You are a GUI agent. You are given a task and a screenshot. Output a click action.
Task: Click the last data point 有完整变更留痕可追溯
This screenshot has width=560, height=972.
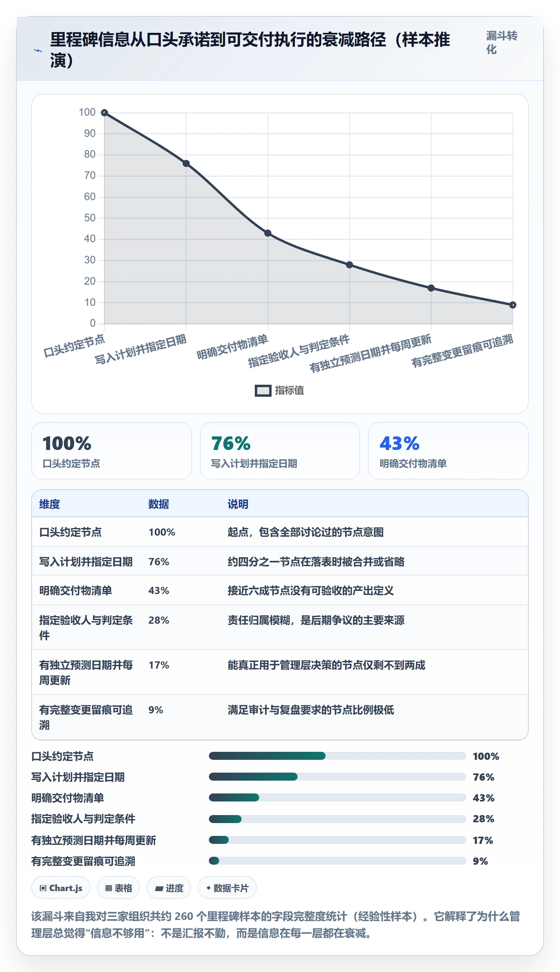513,305
